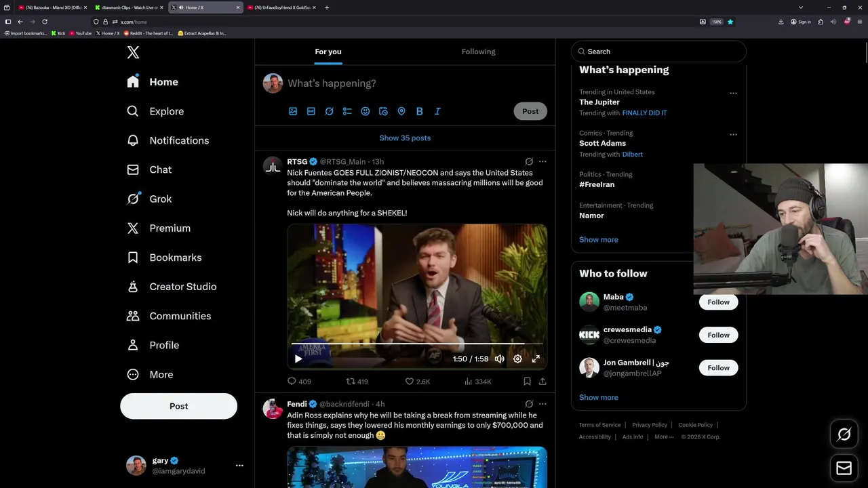868x488 pixels.
Task: Bookmark the RTSG post
Action: (x=527, y=382)
